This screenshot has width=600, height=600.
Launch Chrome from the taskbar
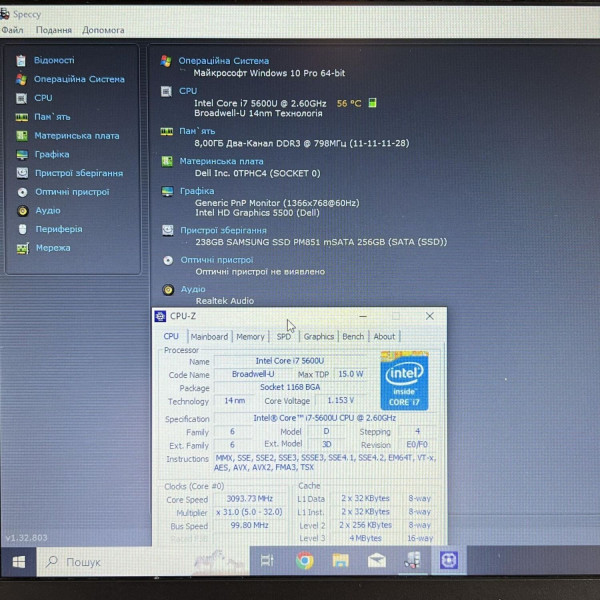(305, 561)
